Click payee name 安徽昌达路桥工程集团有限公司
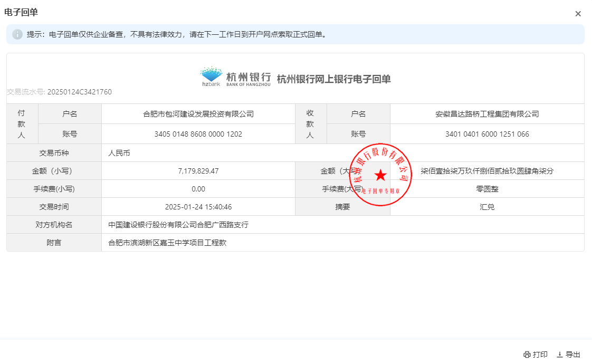Image resolution: width=592 pixels, height=364 pixels. pyautogui.click(x=487, y=114)
